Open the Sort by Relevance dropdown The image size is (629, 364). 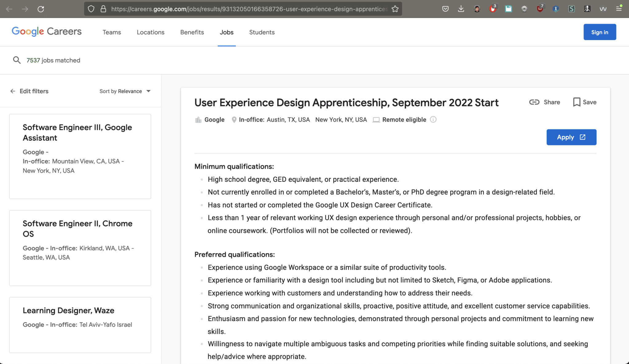tap(125, 91)
